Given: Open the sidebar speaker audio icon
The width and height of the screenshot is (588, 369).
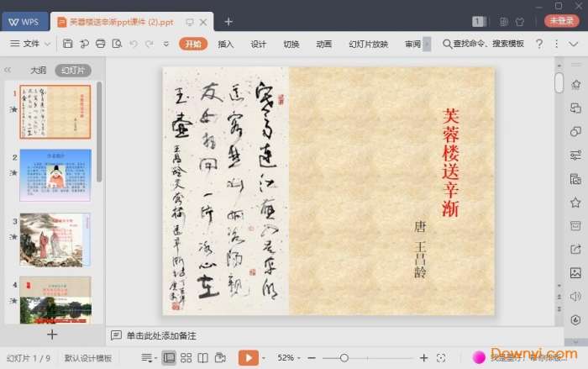Looking at the screenshot, I should (x=575, y=297).
